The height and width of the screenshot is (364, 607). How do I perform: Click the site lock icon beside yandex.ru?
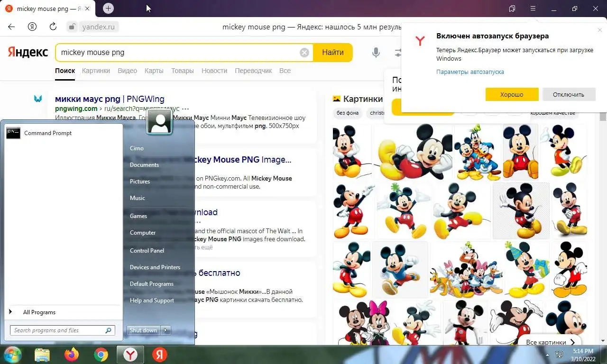tap(72, 27)
